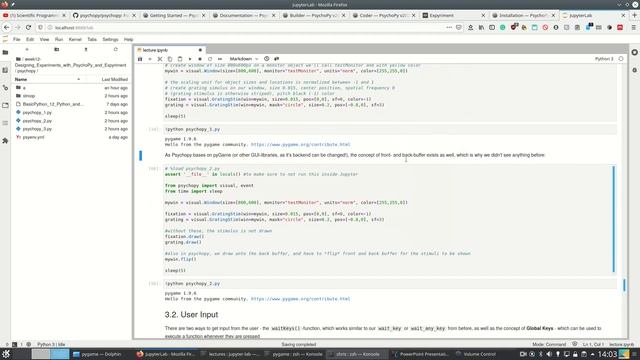Screen dimensions: 640x360
Task: Close the lecture.ipynb tab via its dot
Action: [200, 50]
